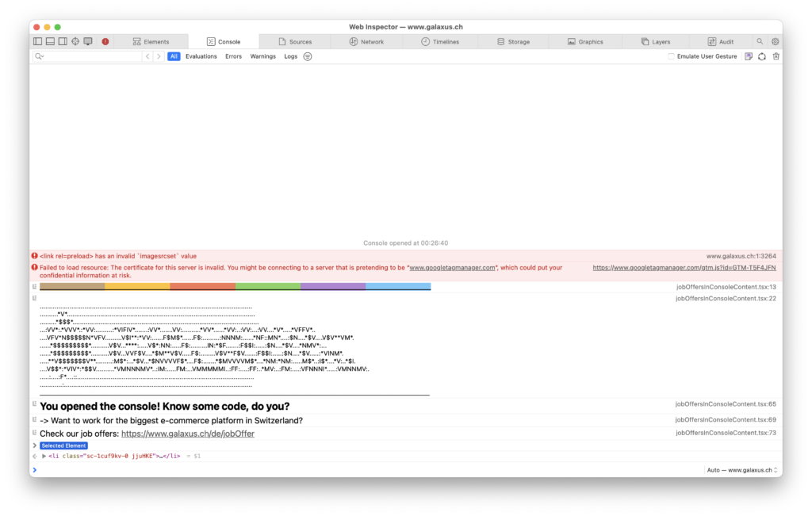Toggle the Errors message filter

(233, 56)
